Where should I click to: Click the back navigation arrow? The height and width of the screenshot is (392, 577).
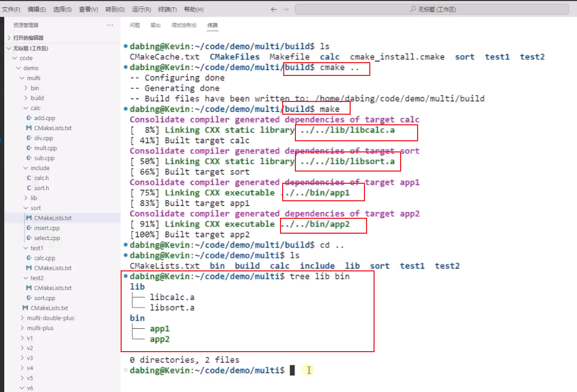click(x=273, y=9)
